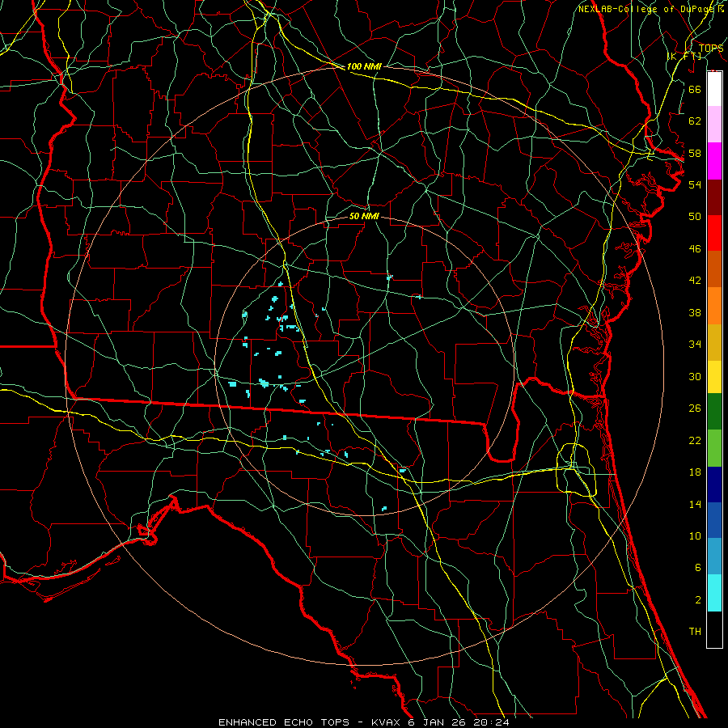This screenshot has width=728, height=728.
Task: Click the gold legend swatch
Action: (714, 342)
